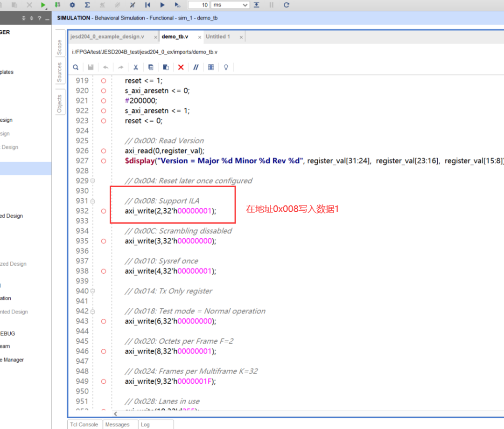This screenshot has width=504, height=429.
Task: Click the Redo arrow in the editor toolbar
Action: pyautogui.click(x=120, y=67)
